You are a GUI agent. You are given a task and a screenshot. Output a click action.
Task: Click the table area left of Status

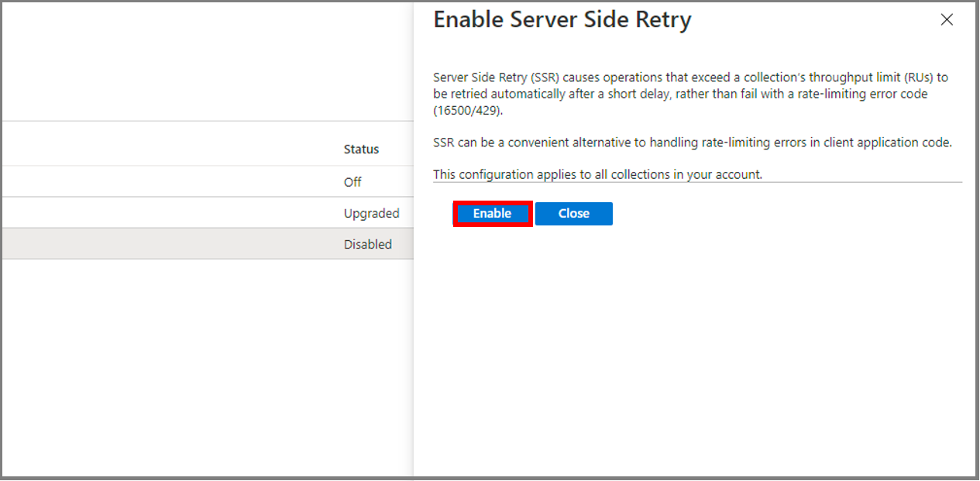[x=155, y=149]
